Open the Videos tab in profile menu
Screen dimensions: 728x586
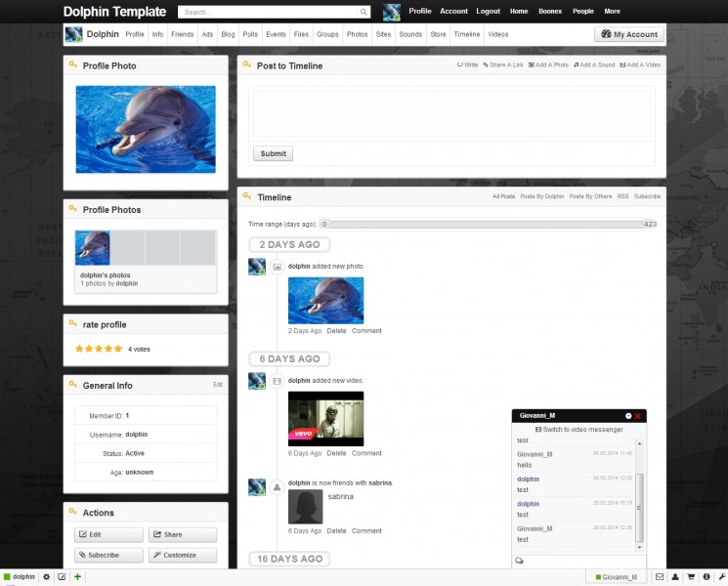click(497, 34)
